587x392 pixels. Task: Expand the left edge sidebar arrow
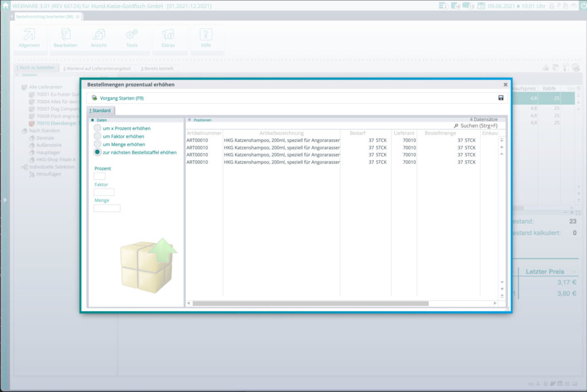coord(5,200)
